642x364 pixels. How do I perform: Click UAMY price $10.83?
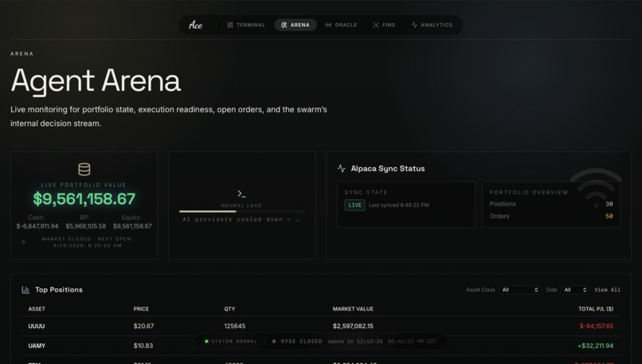[x=143, y=346]
